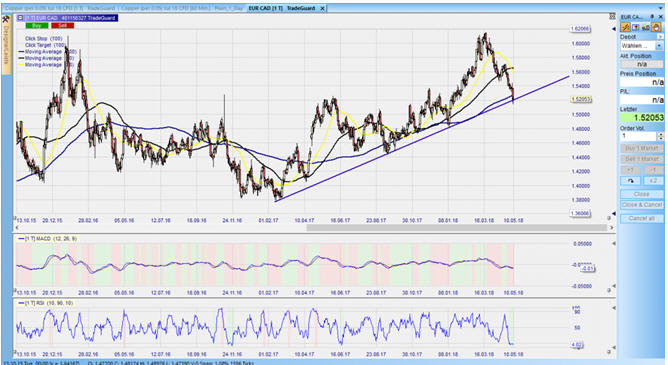Image resolution: width=668 pixels, height=365 pixels.
Task: Select the black Moving Average legend entry
Action: pos(46,58)
